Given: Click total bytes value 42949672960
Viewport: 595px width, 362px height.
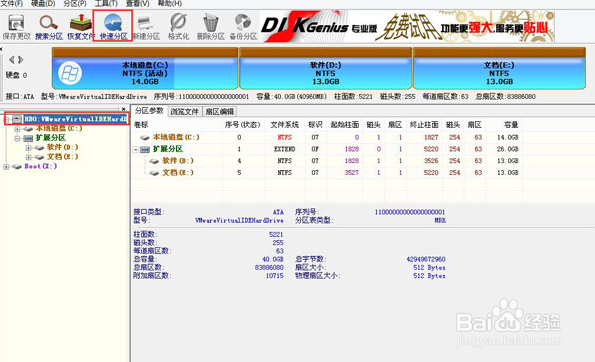Looking at the screenshot, I should pyautogui.click(x=426, y=259).
